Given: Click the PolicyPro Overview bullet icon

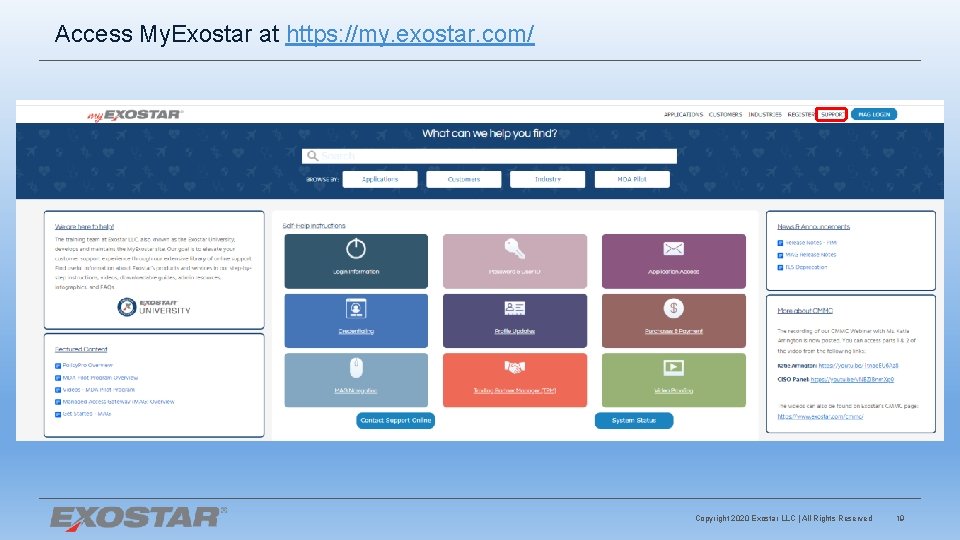Looking at the screenshot, I should pos(58,366).
